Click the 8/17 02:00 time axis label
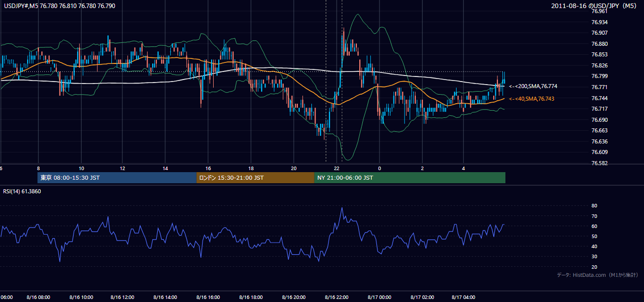The width and height of the screenshot is (644, 302). tap(422, 297)
